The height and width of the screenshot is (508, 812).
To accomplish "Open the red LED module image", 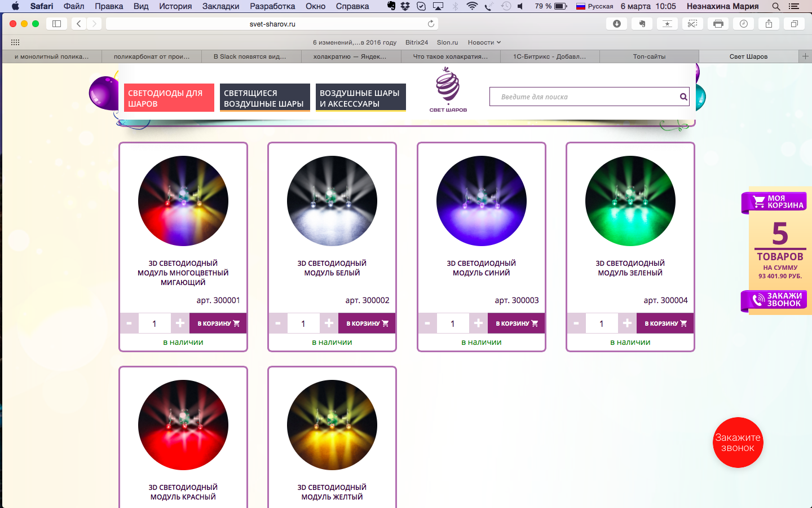I will coord(183,425).
